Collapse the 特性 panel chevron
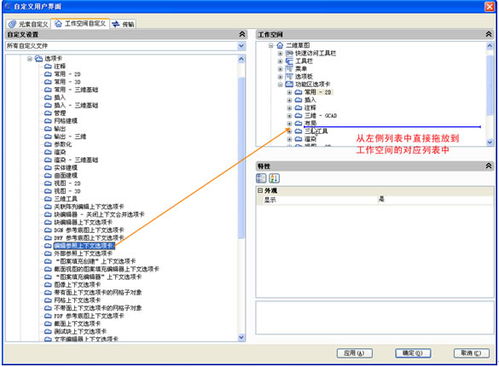 [x=488, y=166]
